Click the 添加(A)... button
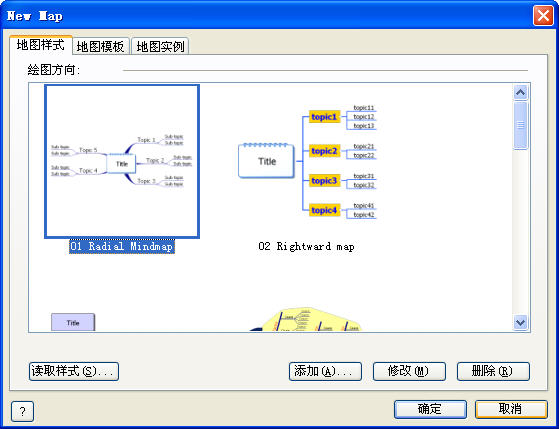 pyautogui.click(x=325, y=371)
